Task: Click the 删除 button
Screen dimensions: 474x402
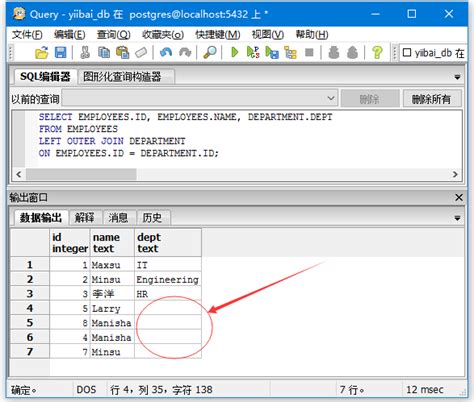Action: [x=369, y=99]
